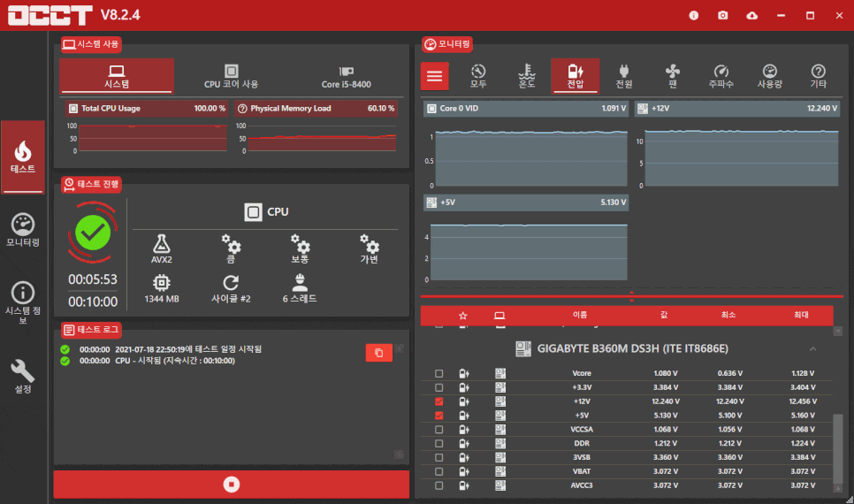Stop the running test
The height and width of the screenshot is (504, 854).
tap(231, 485)
